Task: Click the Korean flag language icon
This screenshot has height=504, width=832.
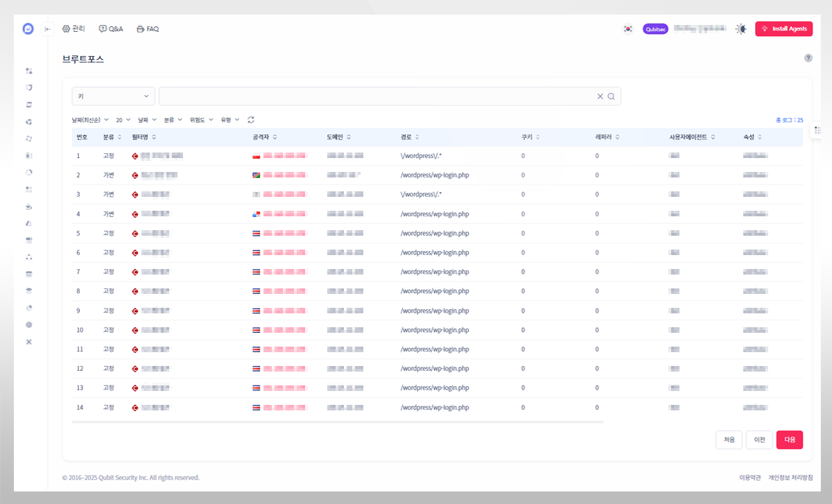Action: [627, 29]
